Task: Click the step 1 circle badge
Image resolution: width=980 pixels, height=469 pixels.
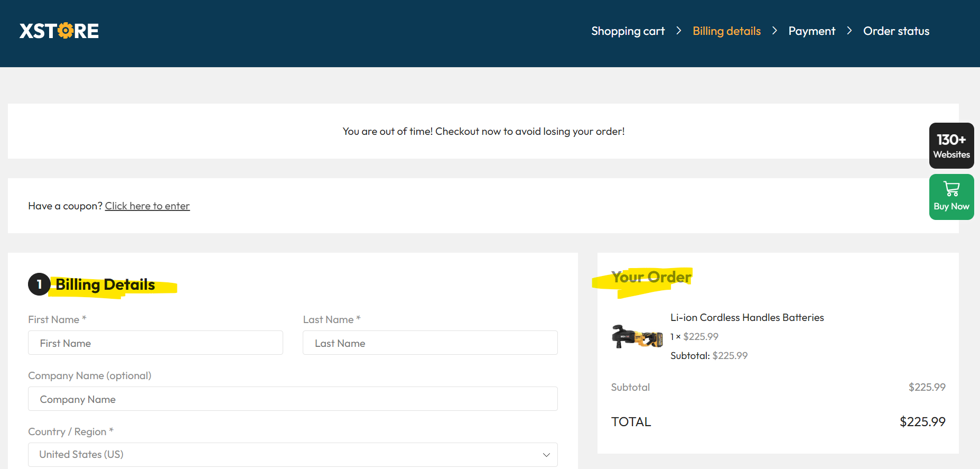Action: pos(39,284)
